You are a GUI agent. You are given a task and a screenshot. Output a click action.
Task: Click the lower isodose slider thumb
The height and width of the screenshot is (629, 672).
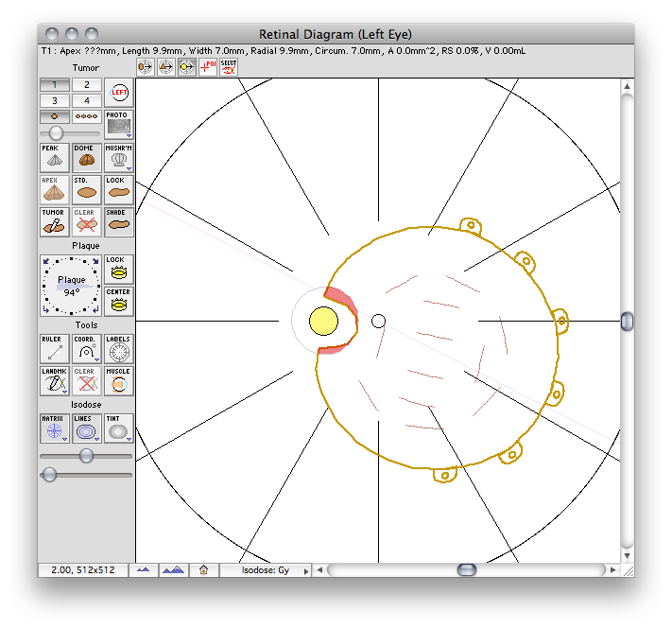click(49, 475)
